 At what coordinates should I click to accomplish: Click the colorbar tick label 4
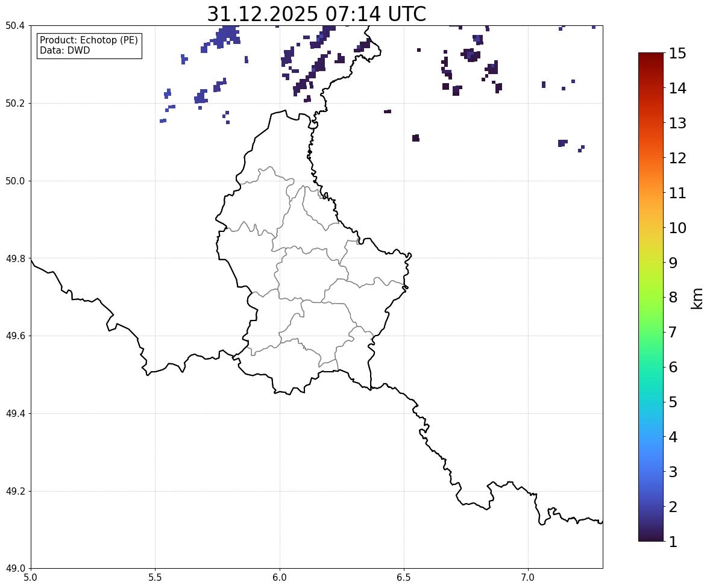673,437
